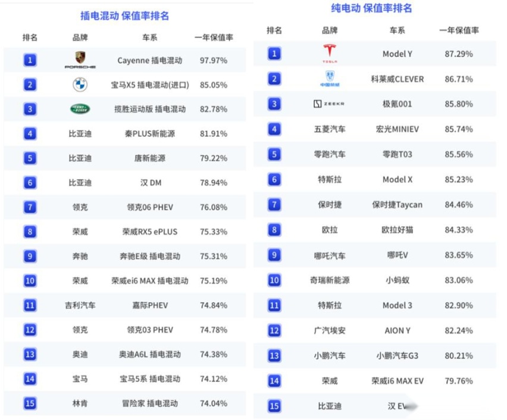Viewport: 507px width, 420px height.
Task: Click the BMW logo beside 宝马X5 插电混动
Action: pos(80,84)
